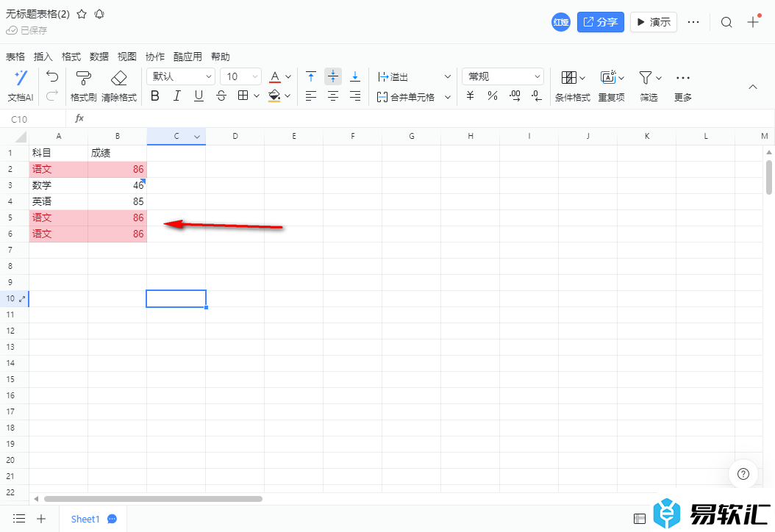
Task: Open column C header dropdown arrow
Action: 197,137
